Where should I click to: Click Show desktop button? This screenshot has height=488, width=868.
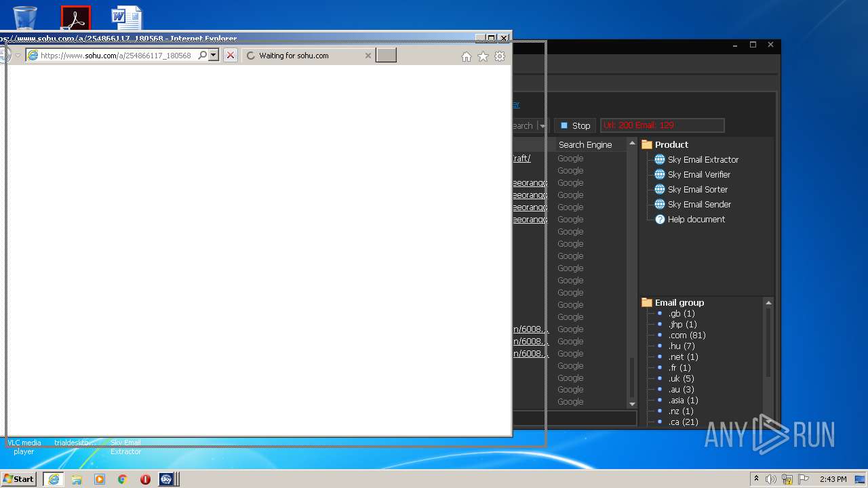pos(861,479)
